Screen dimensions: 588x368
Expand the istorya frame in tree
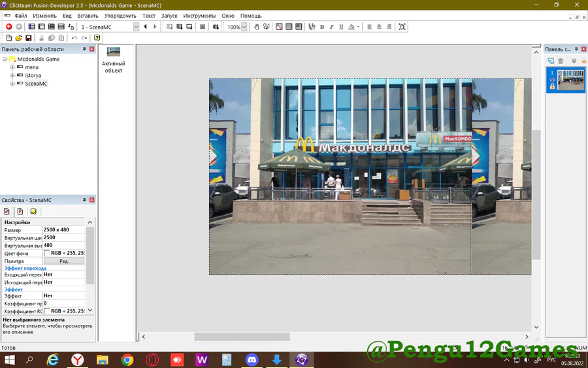(x=12, y=76)
